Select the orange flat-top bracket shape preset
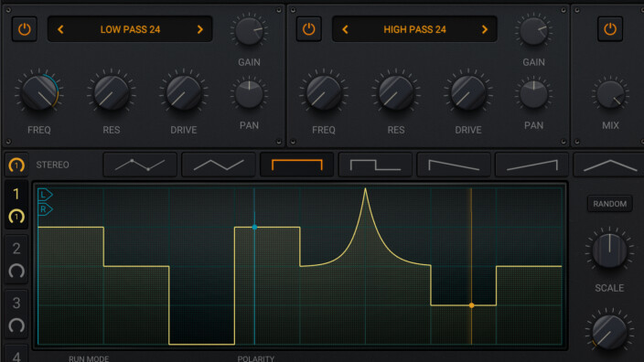 297,165
